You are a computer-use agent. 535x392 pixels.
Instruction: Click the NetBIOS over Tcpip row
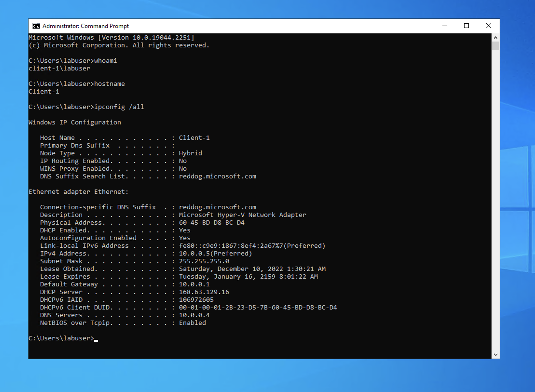123,323
